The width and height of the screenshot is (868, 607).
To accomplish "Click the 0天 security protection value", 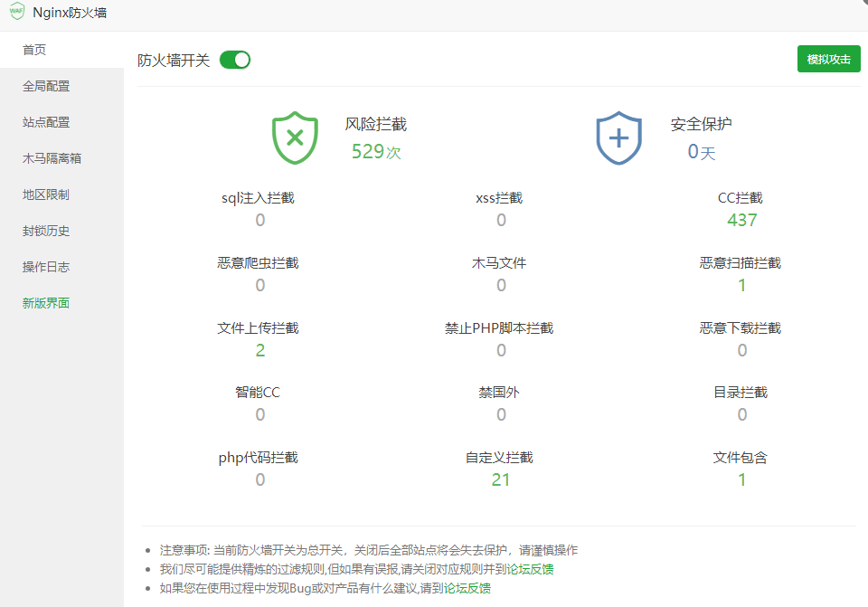I will pos(702,151).
